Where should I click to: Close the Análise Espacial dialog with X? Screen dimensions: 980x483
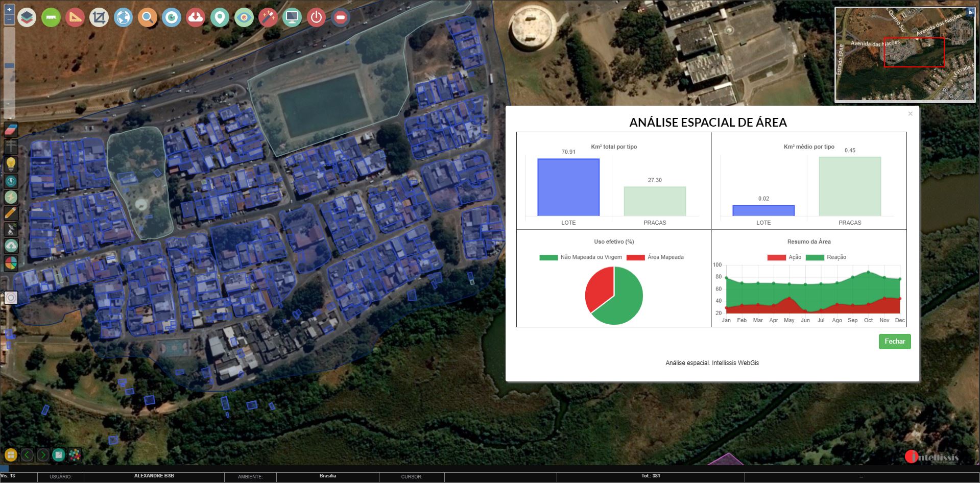(910, 114)
